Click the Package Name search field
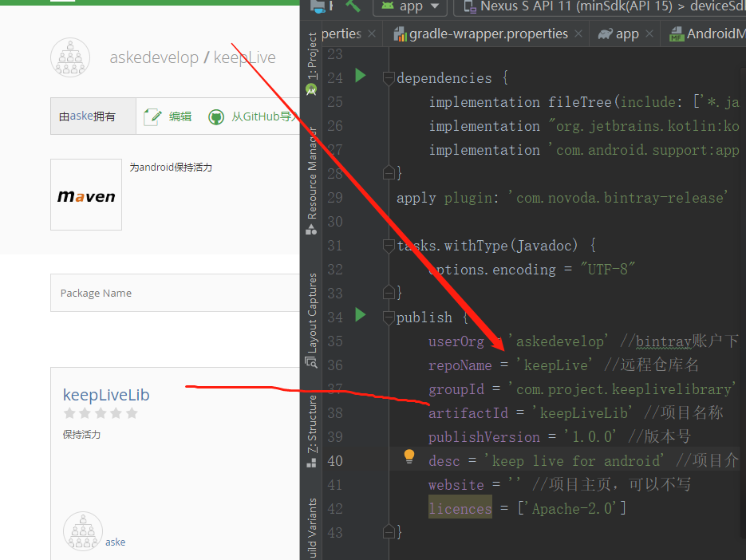 point(175,293)
